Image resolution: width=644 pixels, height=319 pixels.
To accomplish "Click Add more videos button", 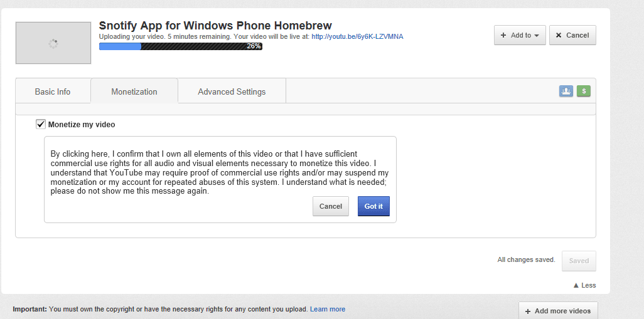I will coord(558,311).
